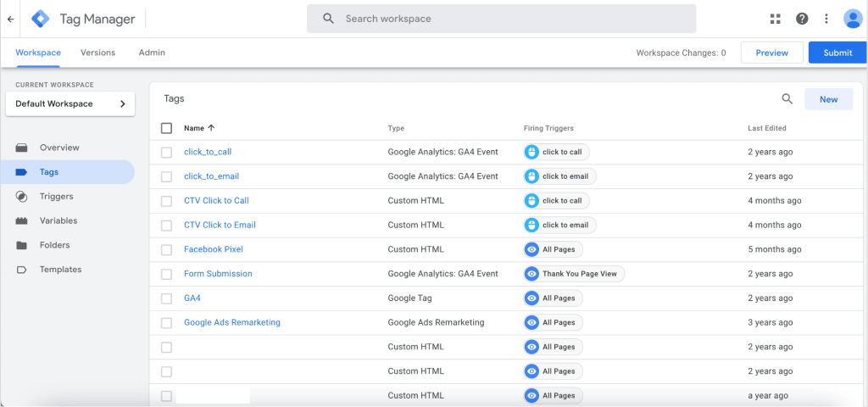This screenshot has height=407, width=868.
Task: Open the Google Ads Remarketing tag link
Action: (232, 322)
